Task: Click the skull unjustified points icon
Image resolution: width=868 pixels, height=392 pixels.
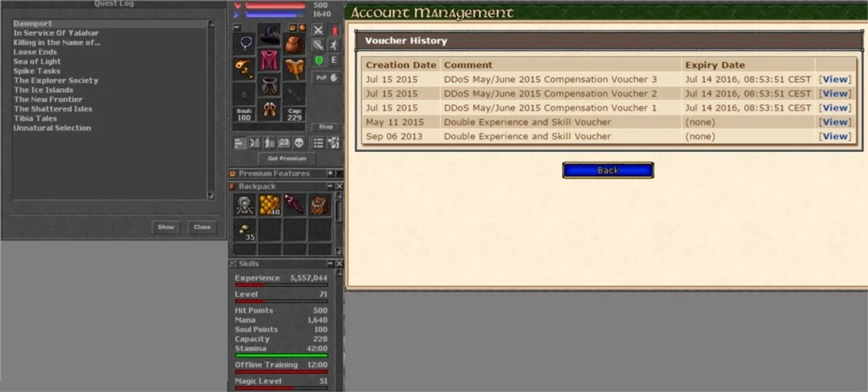Action: 299,143
